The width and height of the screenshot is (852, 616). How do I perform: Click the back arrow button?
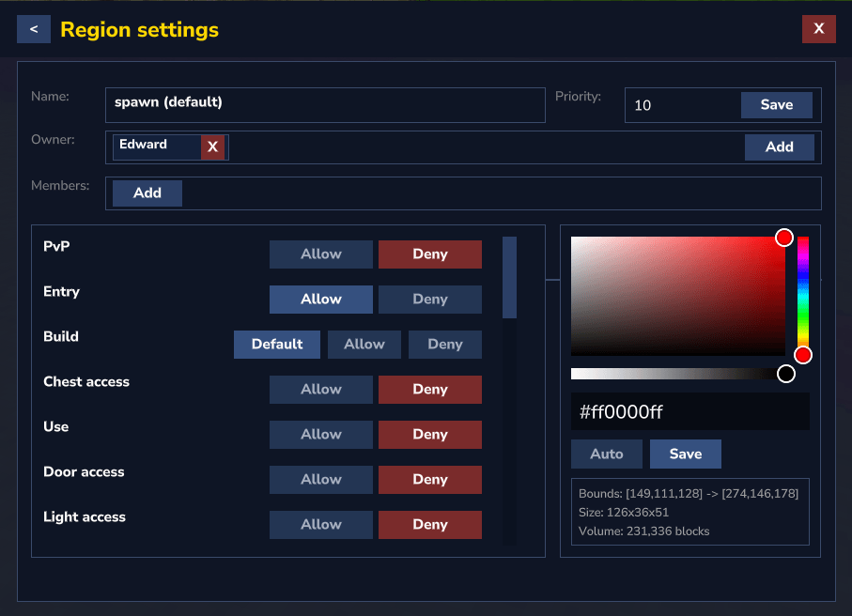pyautogui.click(x=34, y=29)
